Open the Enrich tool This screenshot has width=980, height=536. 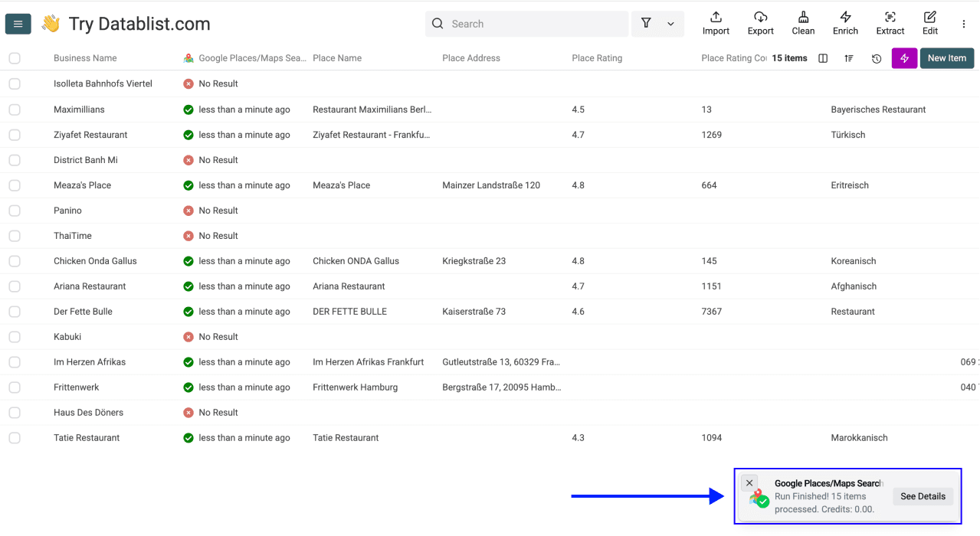click(845, 23)
